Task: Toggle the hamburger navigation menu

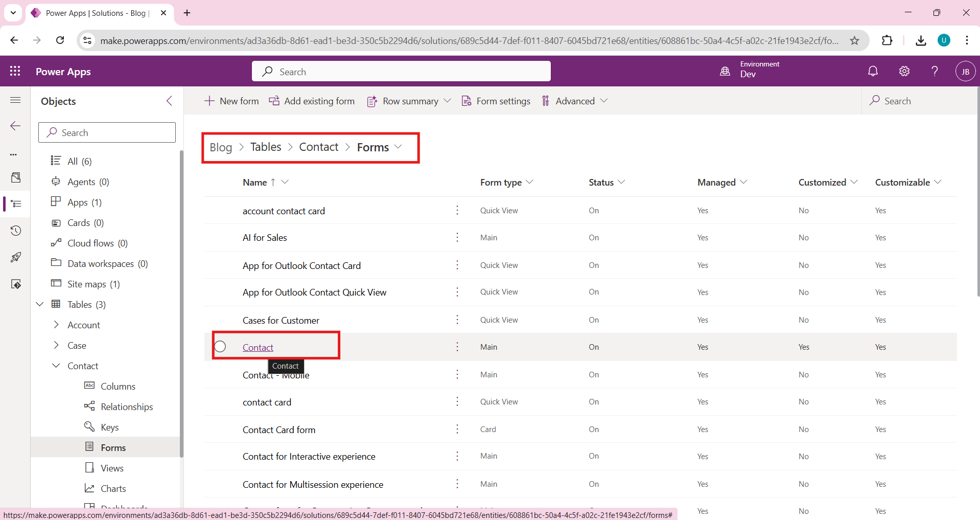Action: (x=15, y=100)
